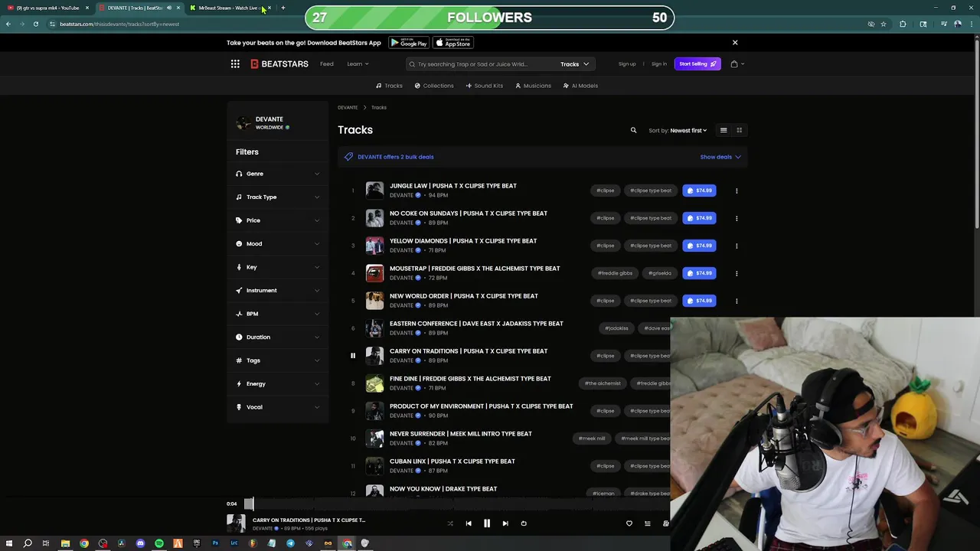Expand the Instrument filter
The width and height of the screenshot is (980, 551).
tap(278, 290)
